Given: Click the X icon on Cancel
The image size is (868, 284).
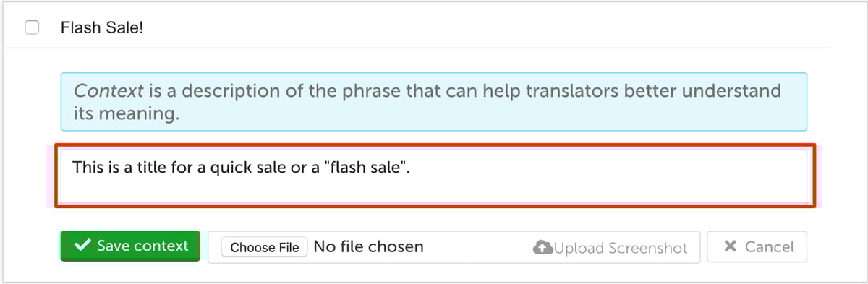Looking at the screenshot, I should pyautogui.click(x=731, y=246).
